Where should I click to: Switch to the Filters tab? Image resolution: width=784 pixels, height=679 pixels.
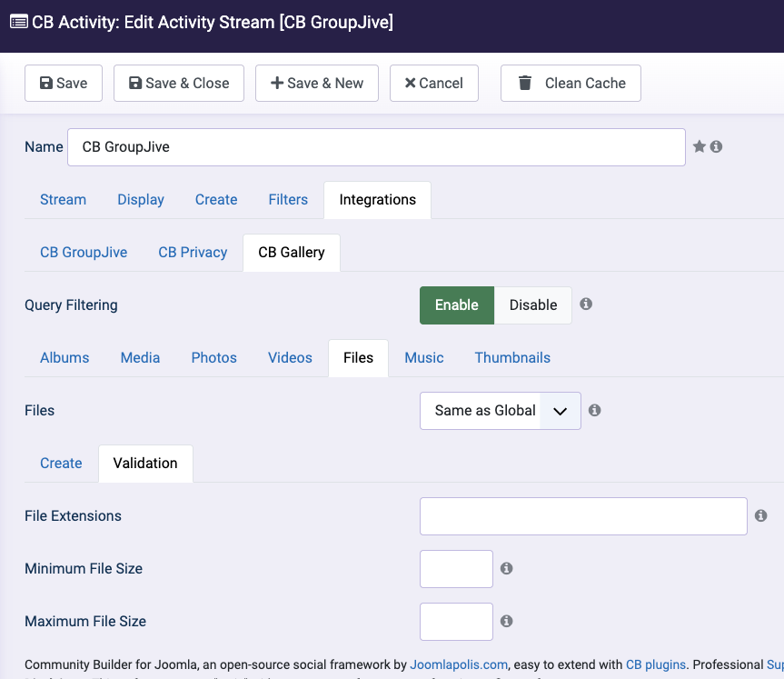[288, 200]
